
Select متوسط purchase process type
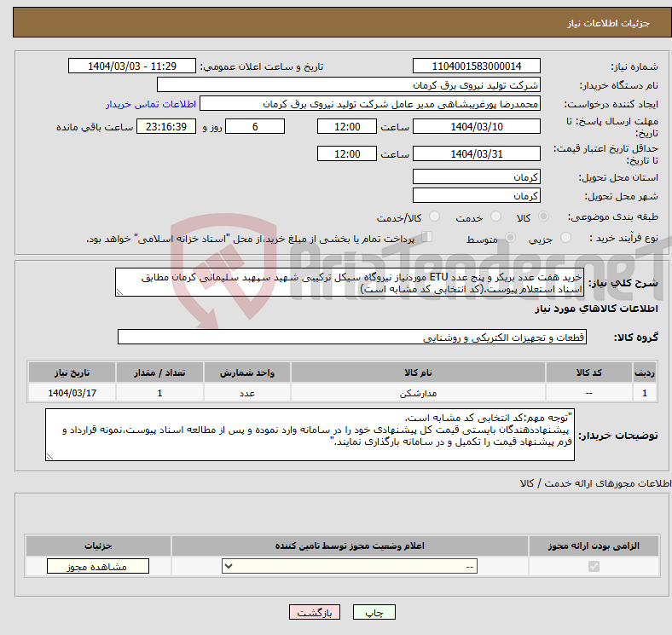(512, 240)
